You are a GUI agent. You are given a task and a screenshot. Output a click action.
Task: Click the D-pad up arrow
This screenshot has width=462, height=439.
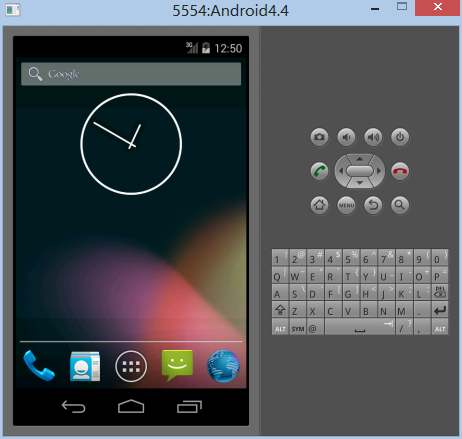click(360, 159)
